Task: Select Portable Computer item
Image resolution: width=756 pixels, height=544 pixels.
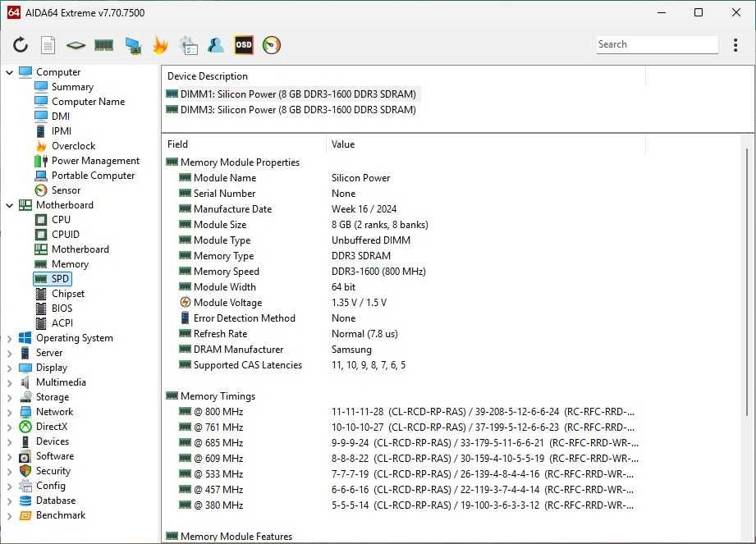Action: [x=93, y=176]
